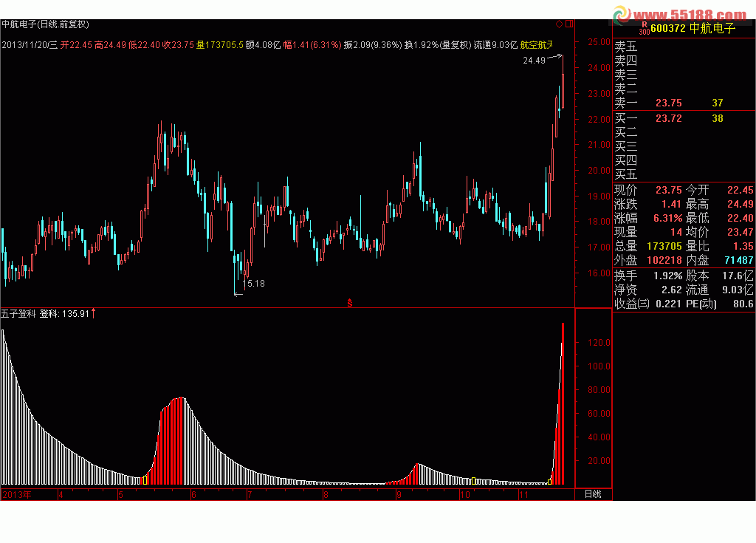Click the yellow signal marker near May

pos(145,480)
